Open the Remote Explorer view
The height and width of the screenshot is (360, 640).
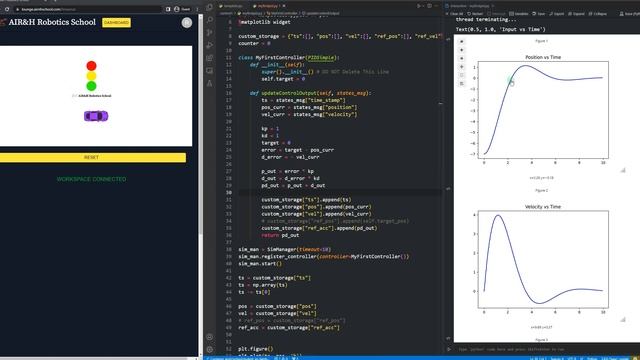pyautogui.click(x=210, y=71)
